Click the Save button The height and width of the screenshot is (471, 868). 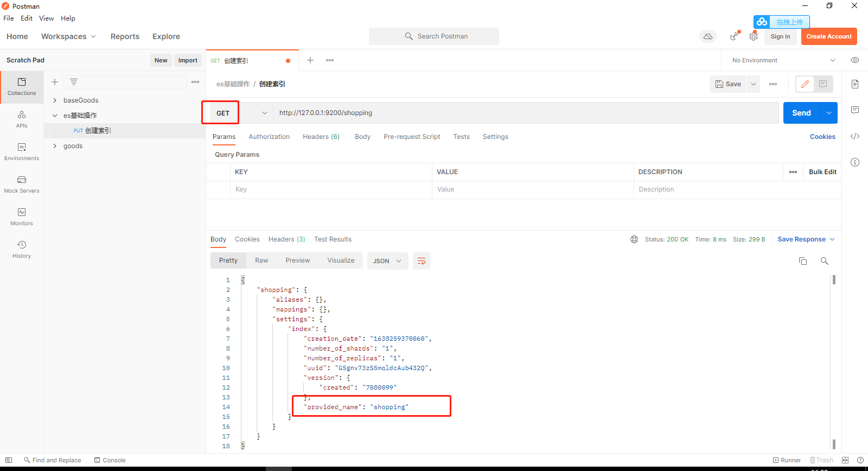coord(729,84)
